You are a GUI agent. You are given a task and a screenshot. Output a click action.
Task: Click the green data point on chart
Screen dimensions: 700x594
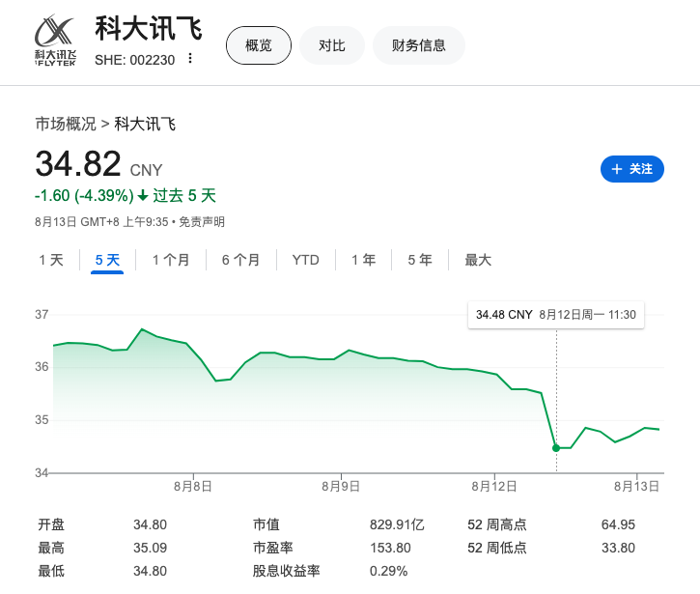tap(556, 448)
